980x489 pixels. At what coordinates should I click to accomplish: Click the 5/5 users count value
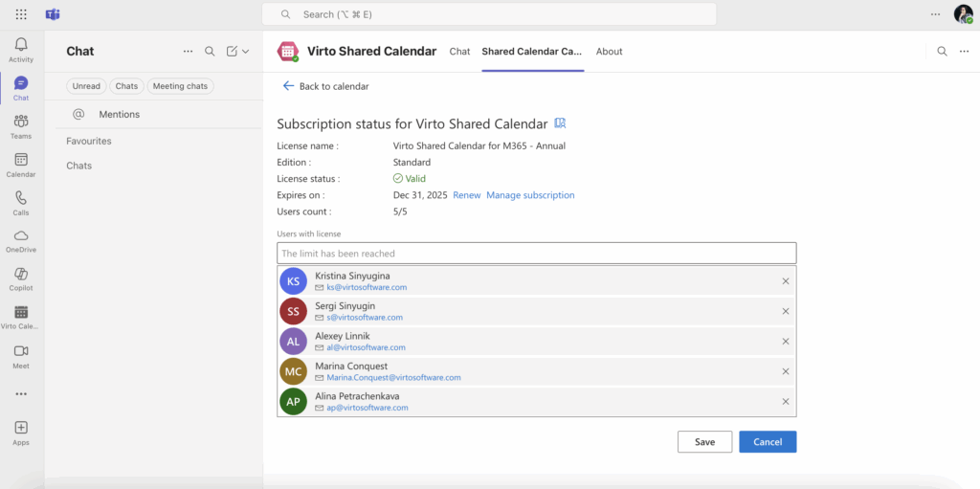401,211
